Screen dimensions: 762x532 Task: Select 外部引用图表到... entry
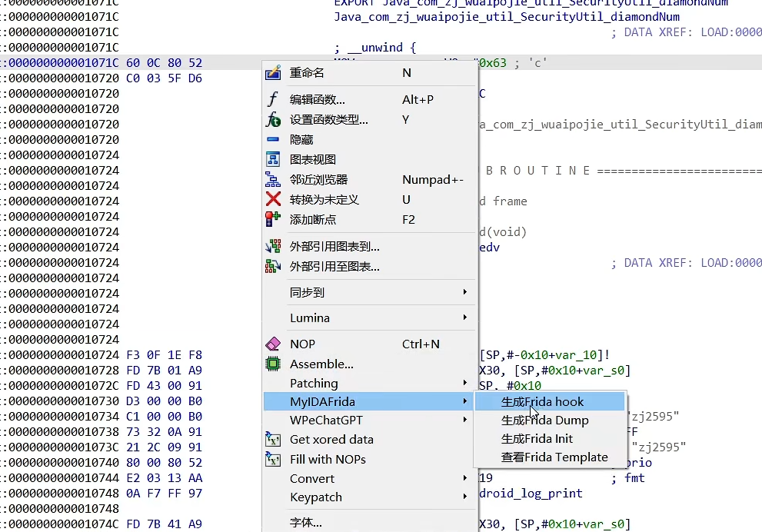point(369,246)
